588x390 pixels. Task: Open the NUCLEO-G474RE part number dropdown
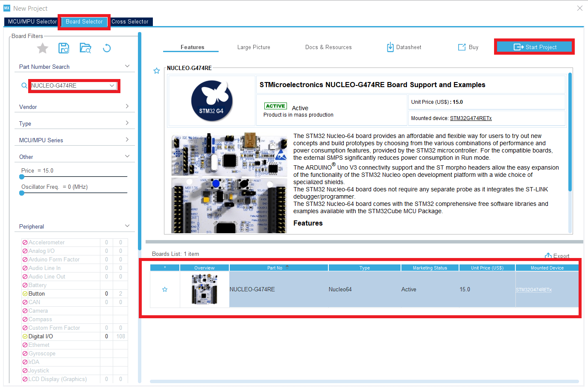point(112,85)
